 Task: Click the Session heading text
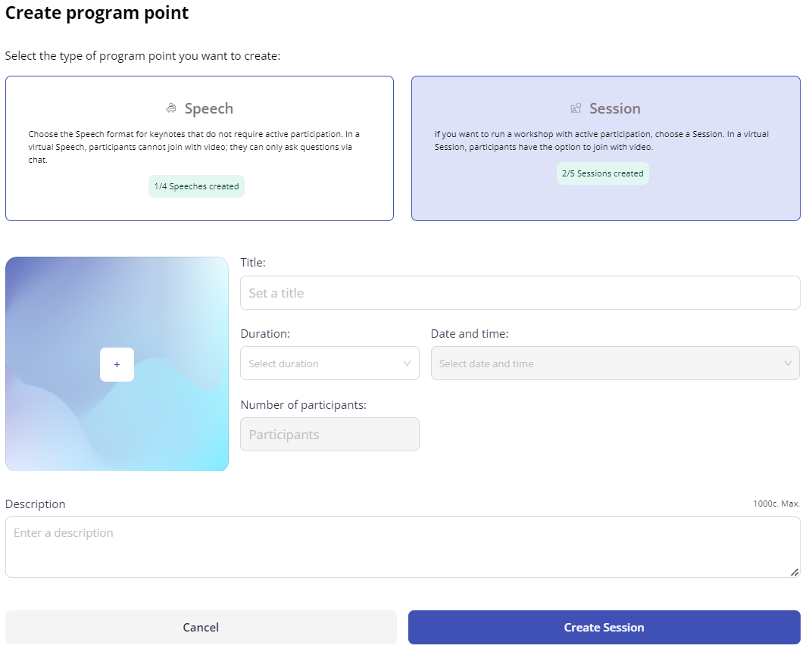point(615,108)
